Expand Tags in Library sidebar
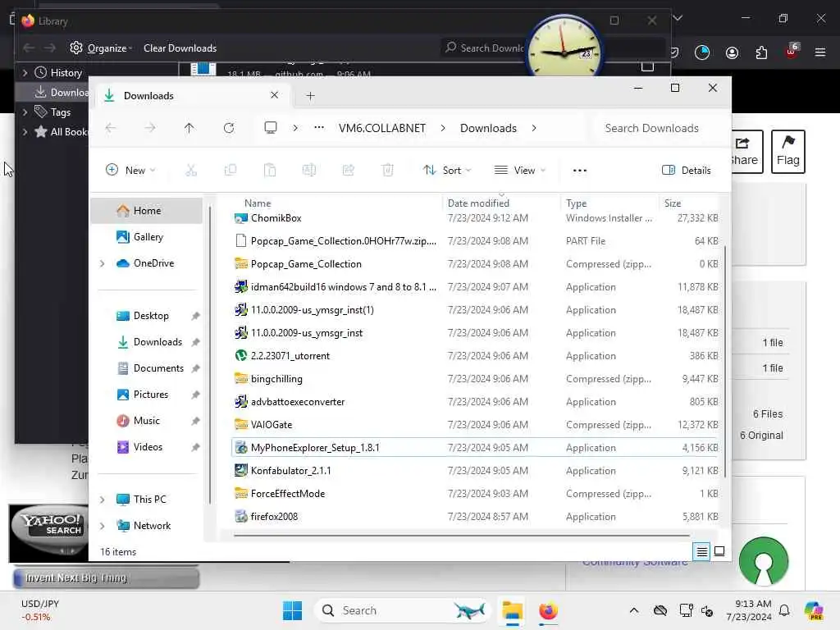This screenshot has width=840, height=630. point(25,112)
